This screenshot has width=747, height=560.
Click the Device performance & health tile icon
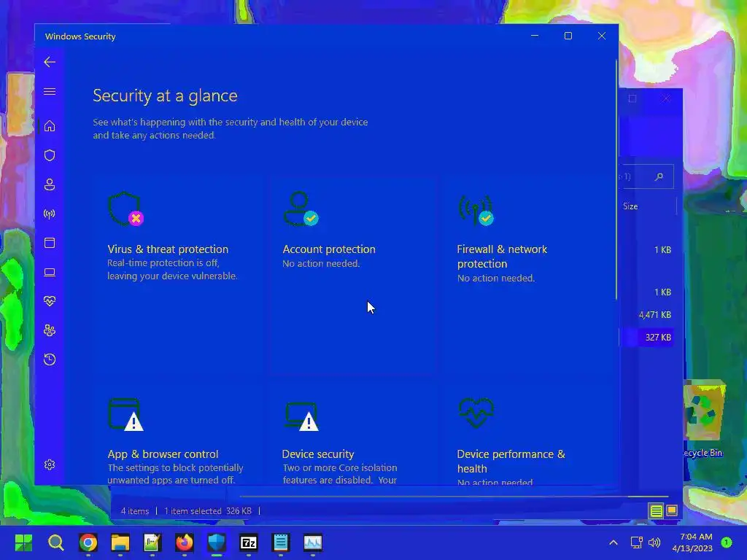[476, 413]
